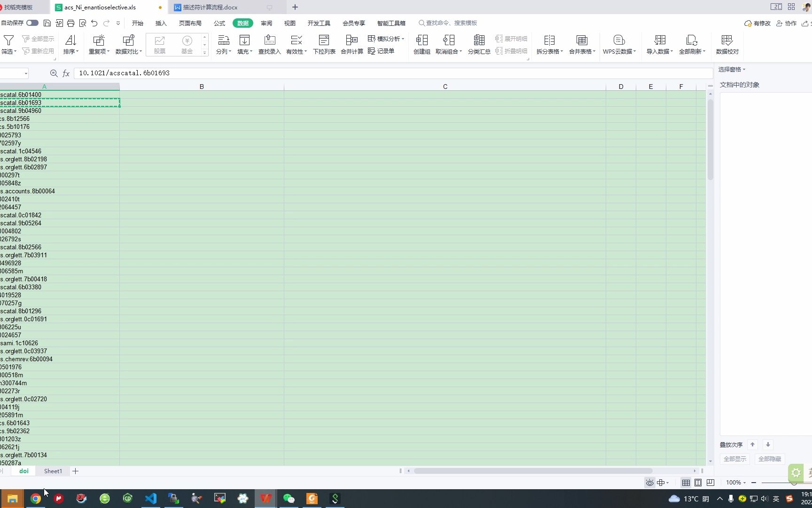This screenshot has width=812, height=508.
Task: Open the 插入 ribbon tab
Action: (x=161, y=23)
